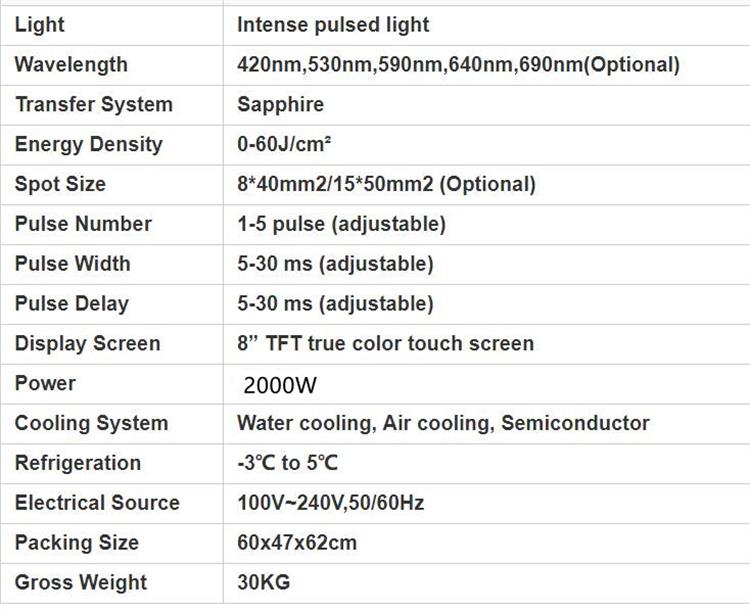Select the Pulse Delay 5-30 ms value
This screenshot has width=750, height=613.
(x=335, y=304)
